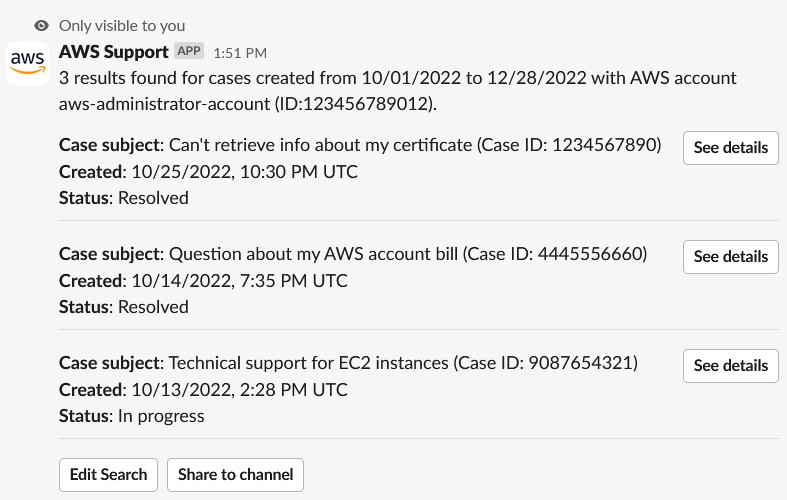This screenshot has height=500, width=787.
Task: Click the certificate case subject text
Action: 360,145
